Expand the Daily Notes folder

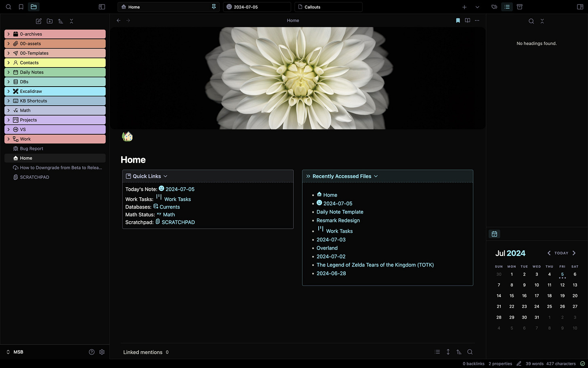pyautogui.click(x=55, y=72)
